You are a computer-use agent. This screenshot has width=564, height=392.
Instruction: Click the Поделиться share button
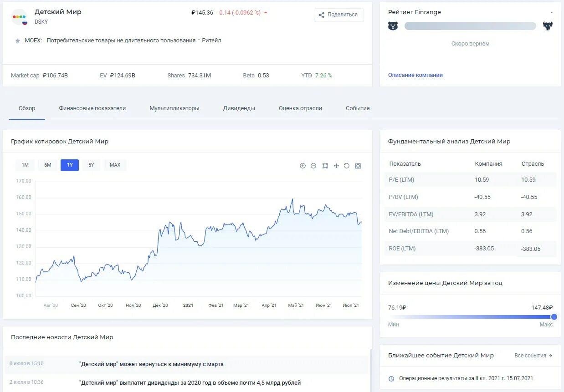point(338,15)
